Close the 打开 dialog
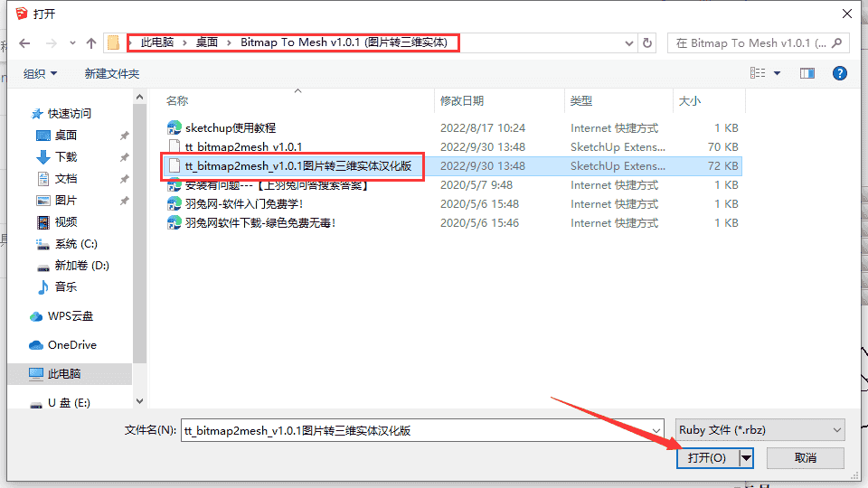The width and height of the screenshot is (868, 488). point(847,14)
